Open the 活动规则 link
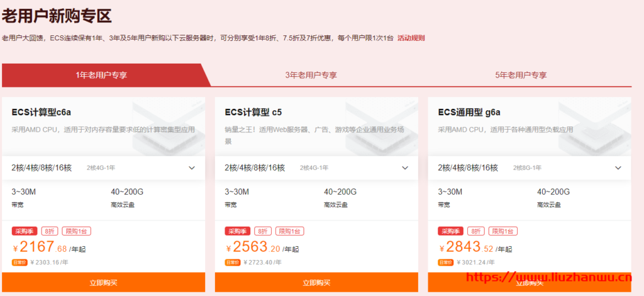Viewport: 644px width, 296px height. [x=411, y=38]
